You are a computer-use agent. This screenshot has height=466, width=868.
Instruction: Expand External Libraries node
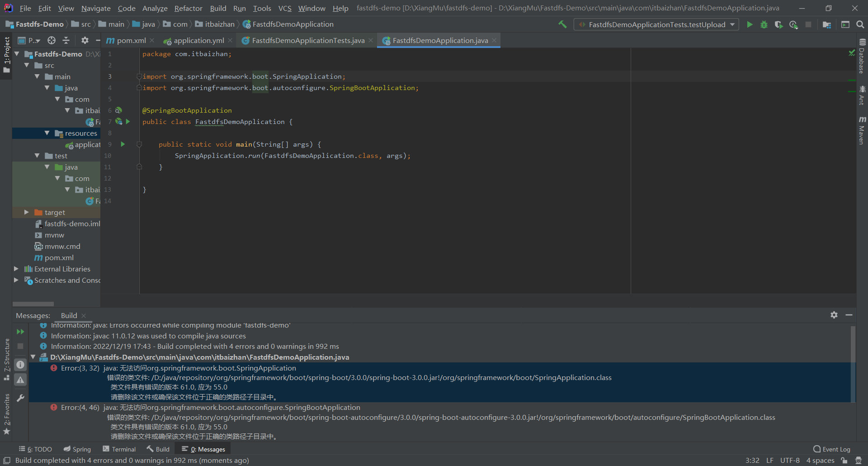click(x=16, y=269)
